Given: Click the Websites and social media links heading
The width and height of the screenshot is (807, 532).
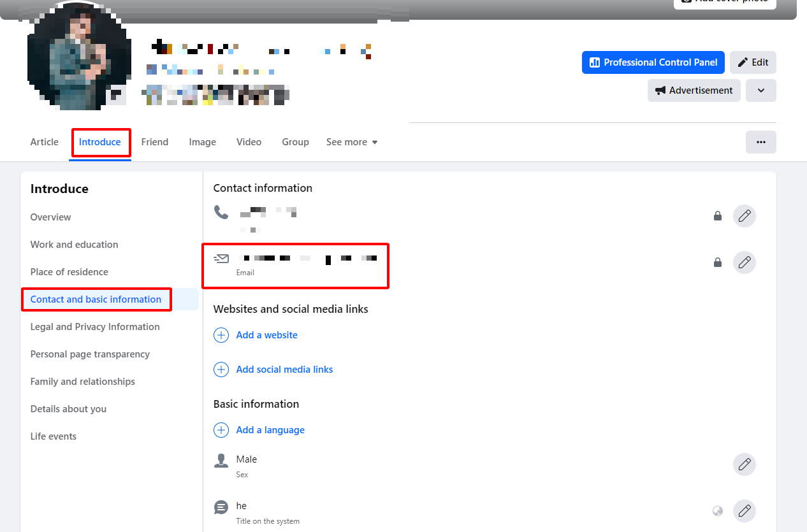Looking at the screenshot, I should [x=291, y=309].
